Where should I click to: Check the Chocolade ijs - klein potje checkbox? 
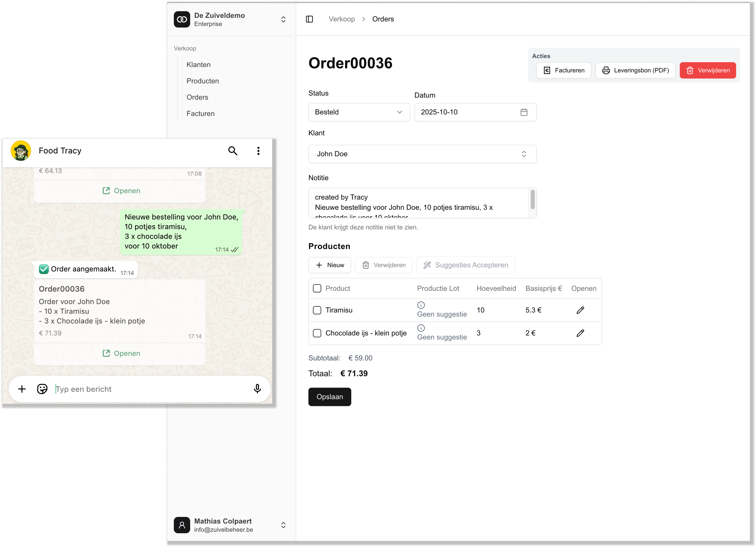click(x=317, y=333)
